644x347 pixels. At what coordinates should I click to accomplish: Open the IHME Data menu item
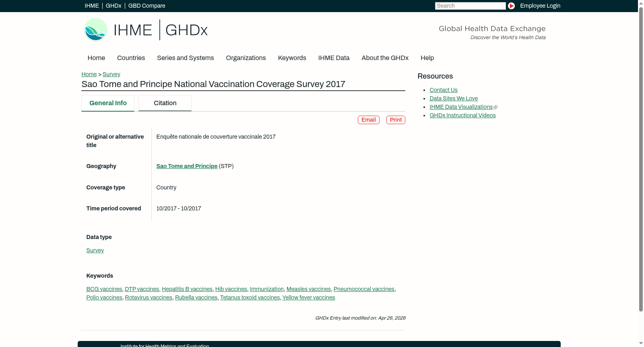pos(334,58)
